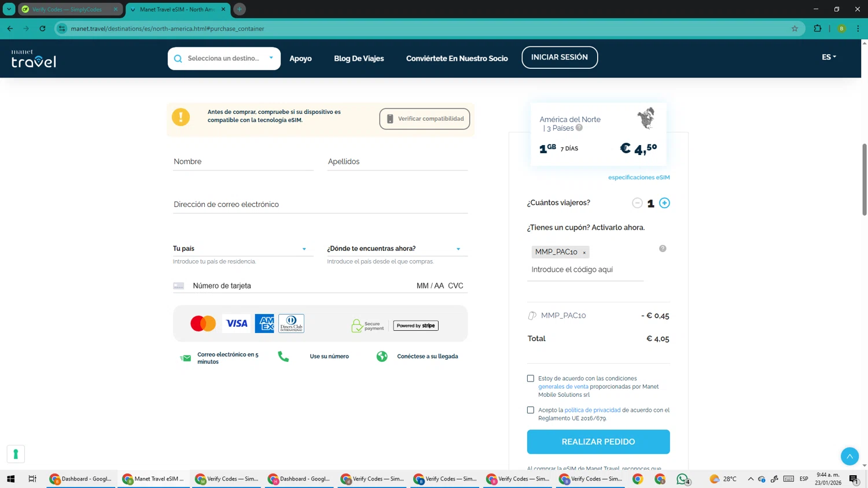The height and width of the screenshot is (488, 868).
Task: Open the Manet Travel eSIM taskbar window
Action: (154, 479)
